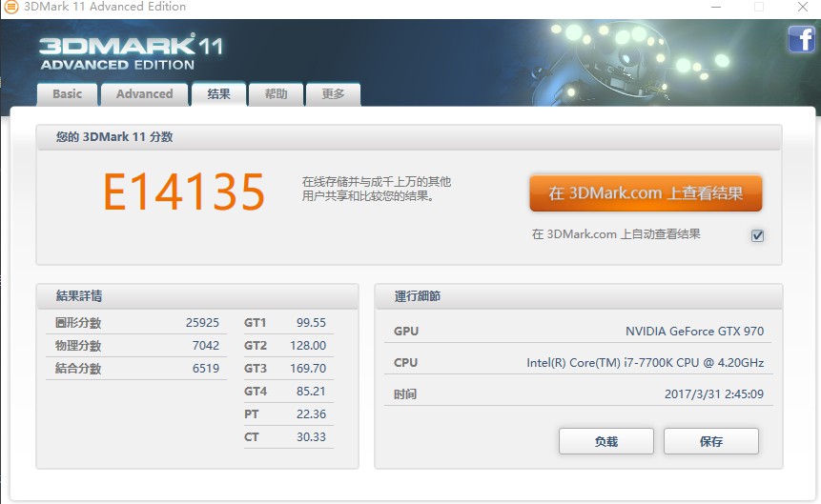
Task: Click the GT2 value 128.00
Action: 308,346
